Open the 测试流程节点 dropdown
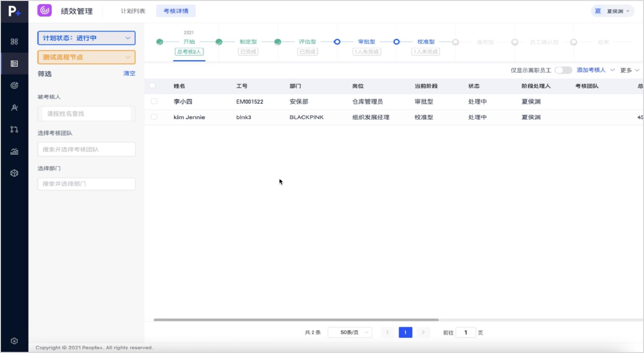The image size is (644, 353). pos(86,57)
